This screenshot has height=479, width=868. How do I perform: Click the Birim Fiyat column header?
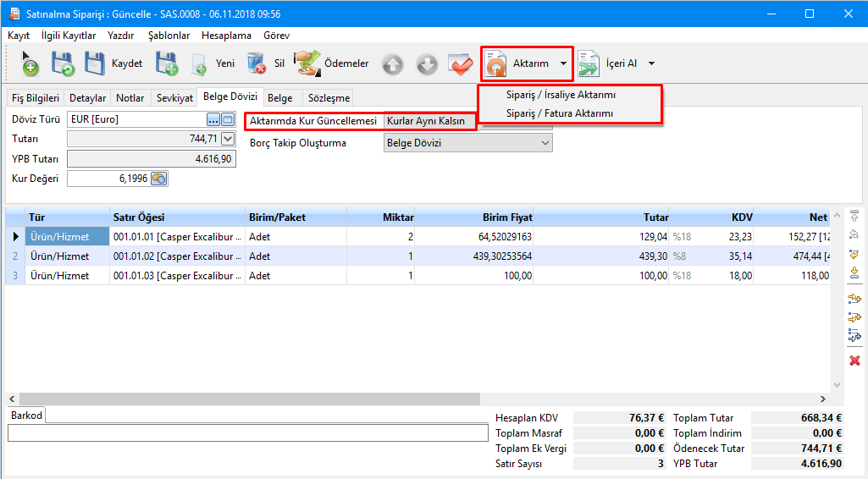pyautogui.click(x=474, y=217)
